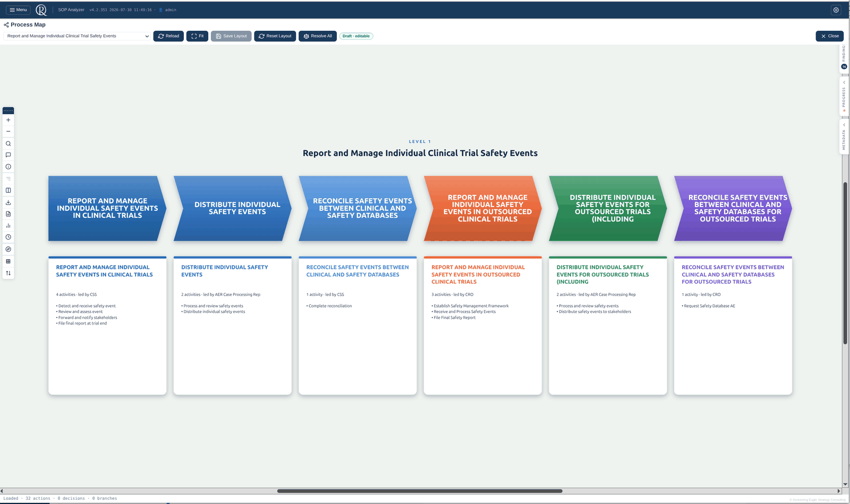
Task: Click 'Establish Safety Management Framework'
Action: tap(470, 306)
